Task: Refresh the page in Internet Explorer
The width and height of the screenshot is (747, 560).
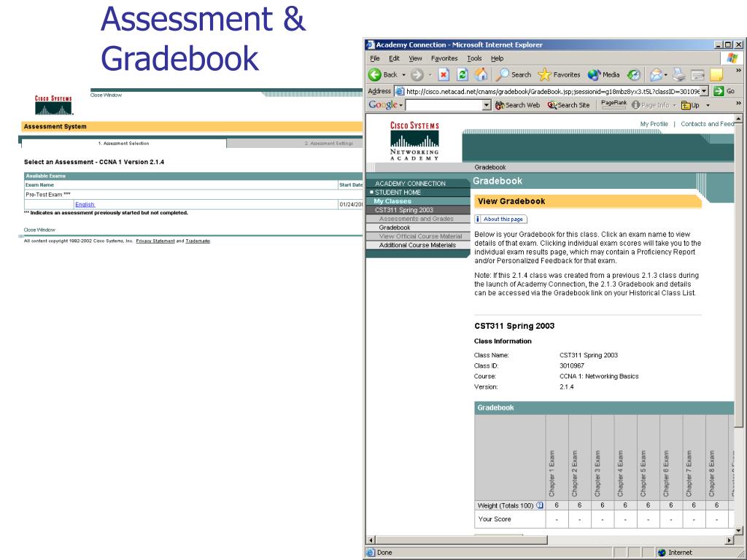Action: tap(462, 75)
